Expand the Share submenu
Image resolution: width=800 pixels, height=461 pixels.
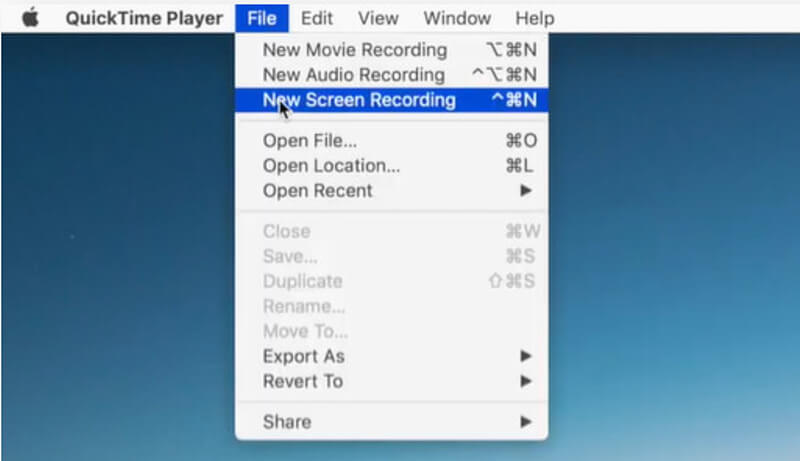391,422
